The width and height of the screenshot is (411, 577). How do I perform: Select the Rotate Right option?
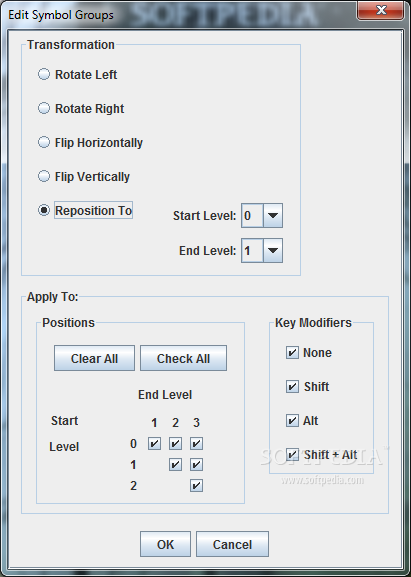click(44, 108)
